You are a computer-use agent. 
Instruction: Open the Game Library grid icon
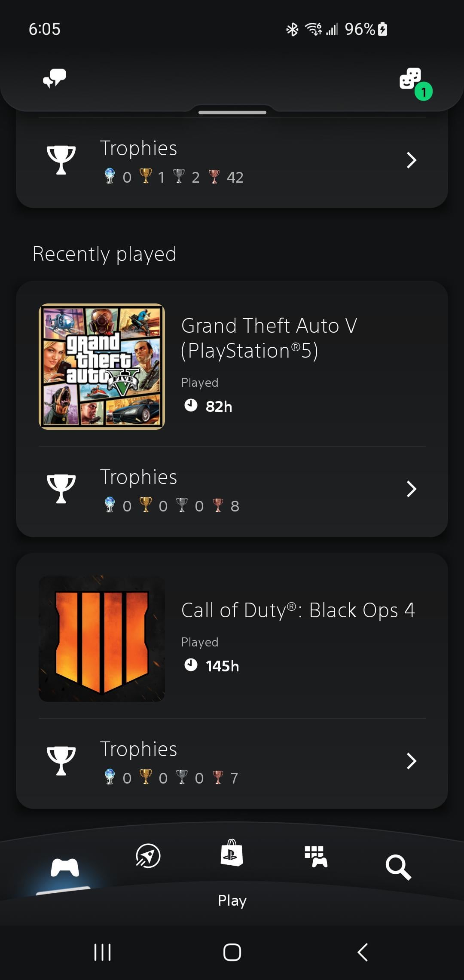click(316, 856)
